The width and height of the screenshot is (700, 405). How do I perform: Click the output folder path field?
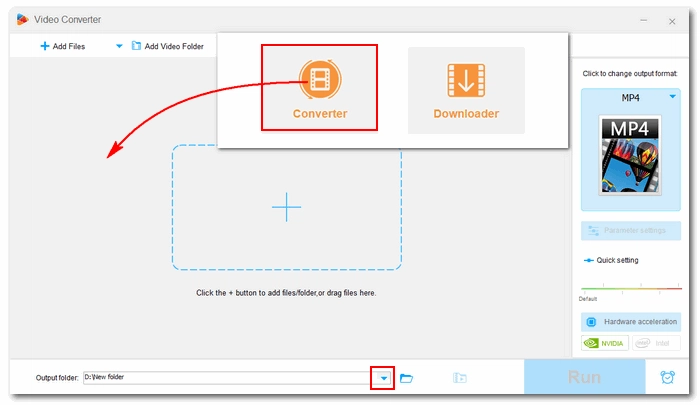(x=225, y=378)
